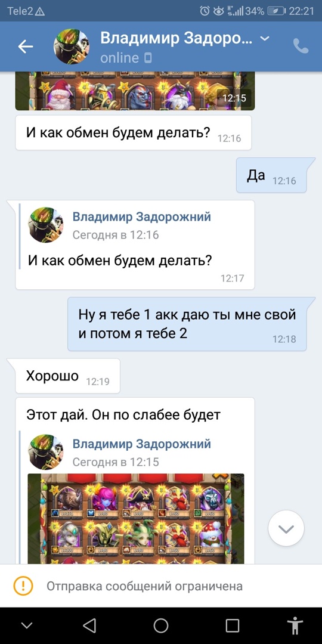Collapse navigation bar with down chevron
This screenshot has width=322, height=644.
[x=27, y=626]
